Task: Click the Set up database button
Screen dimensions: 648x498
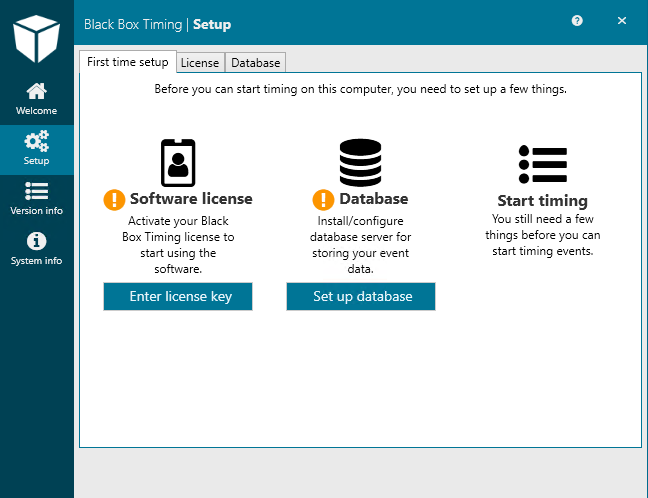Action: click(x=361, y=296)
